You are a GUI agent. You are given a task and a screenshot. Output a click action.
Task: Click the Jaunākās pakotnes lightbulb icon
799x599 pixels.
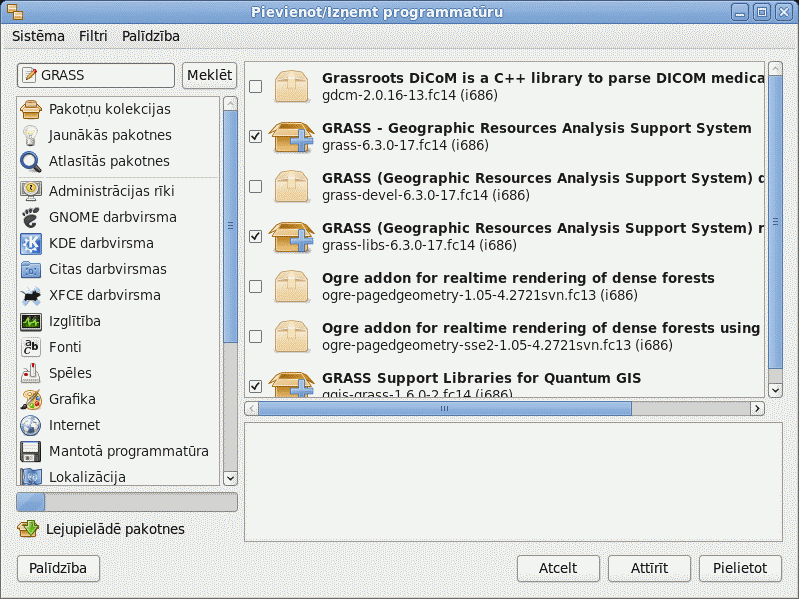(x=31, y=135)
